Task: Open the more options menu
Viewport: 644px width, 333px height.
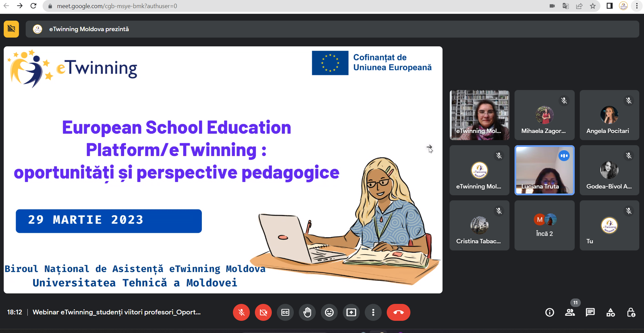Action: tap(373, 312)
